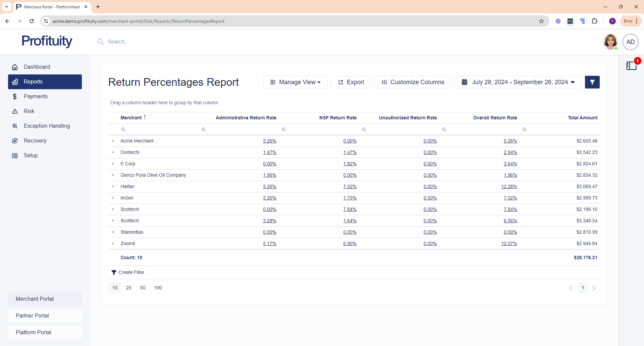Open the date range picker dropdown

(518, 82)
